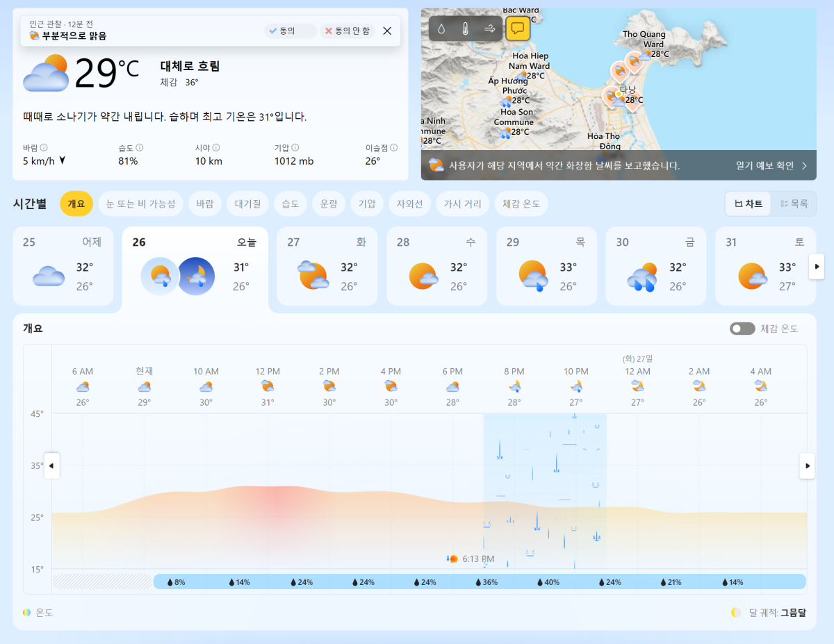Select the 26 오늘 day card
This screenshot has height=644, width=834.
[195, 270]
